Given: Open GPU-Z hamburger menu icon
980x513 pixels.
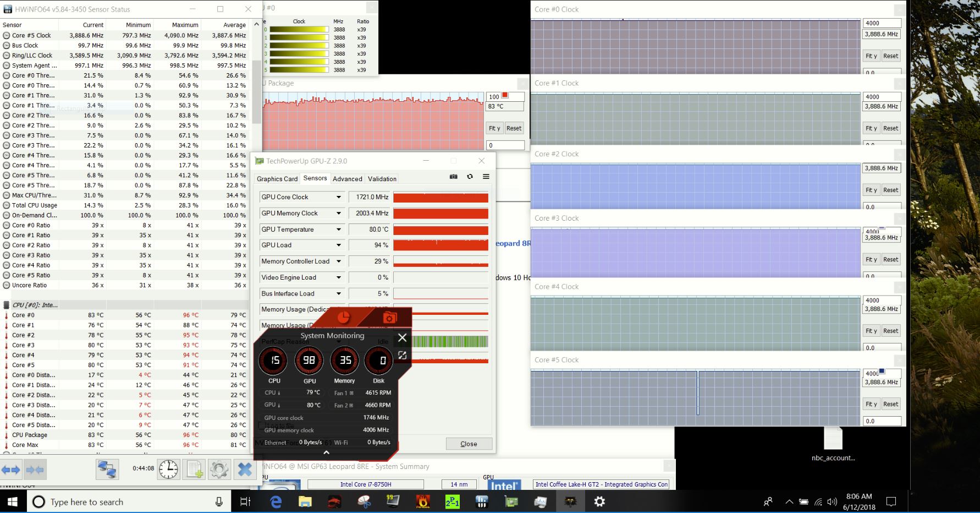Looking at the screenshot, I should click(x=486, y=177).
